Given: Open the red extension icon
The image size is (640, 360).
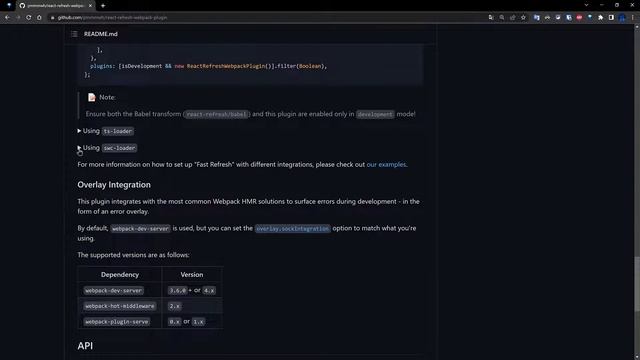Looking at the screenshot, I should click(579, 18).
